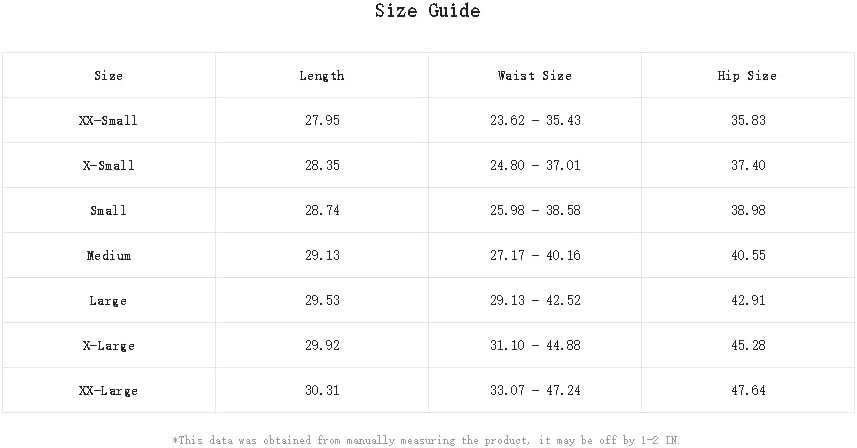
Task: Select the XX-Large size label
Action: [x=108, y=391]
